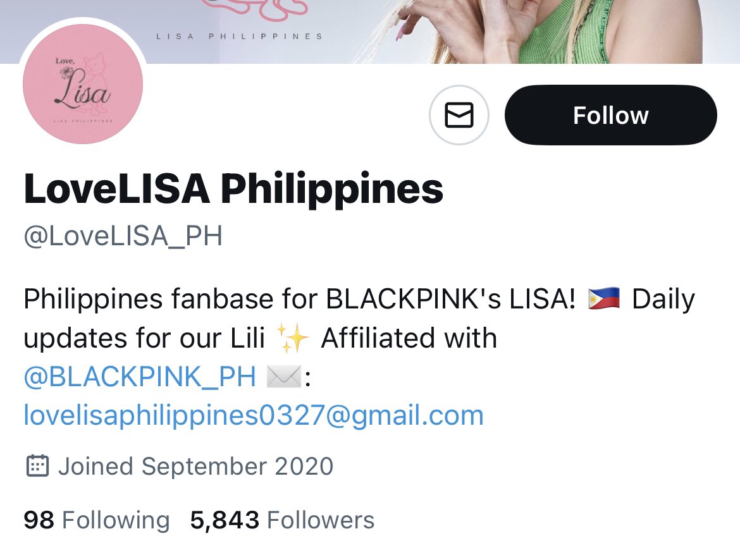
Task: Click the black Follow button
Action: [x=611, y=114]
